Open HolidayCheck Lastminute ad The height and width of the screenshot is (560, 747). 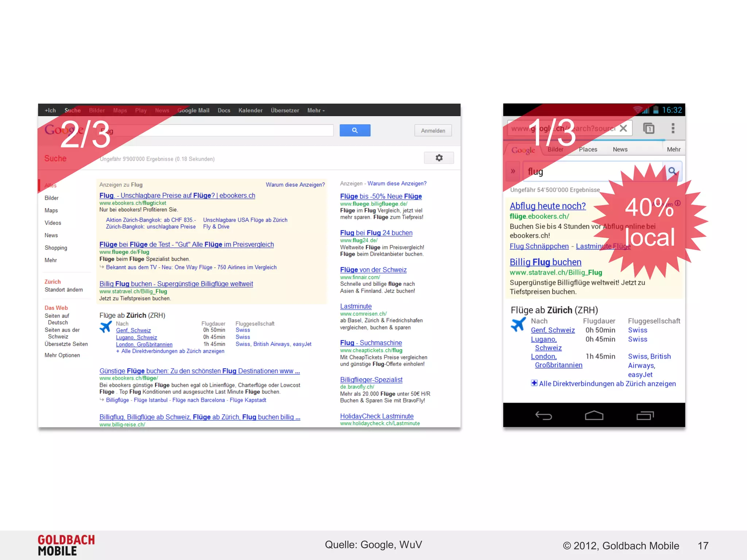(x=377, y=416)
